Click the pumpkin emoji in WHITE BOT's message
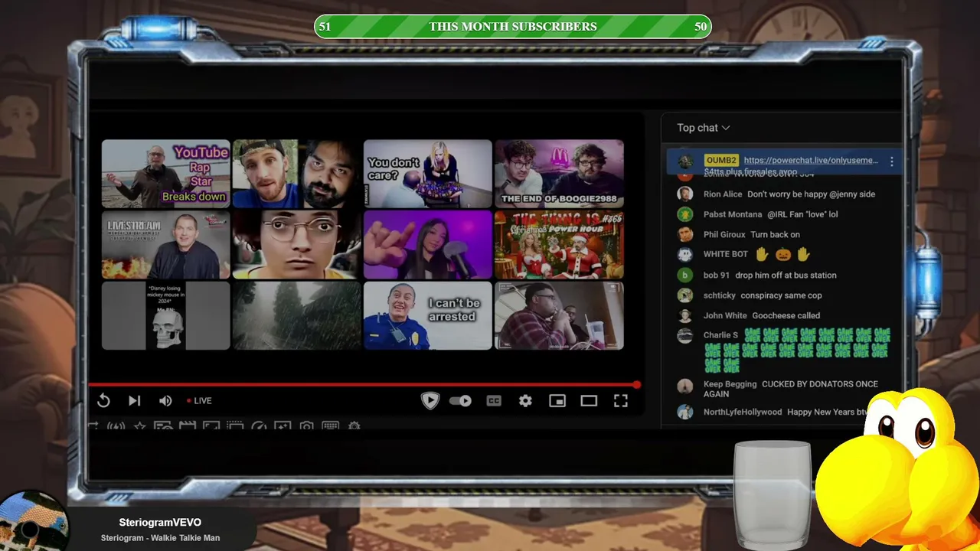 point(782,254)
